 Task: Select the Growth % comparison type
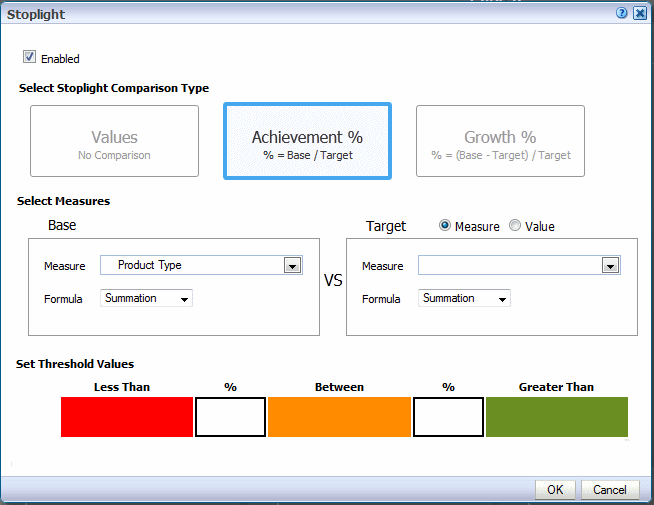pyautogui.click(x=500, y=141)
